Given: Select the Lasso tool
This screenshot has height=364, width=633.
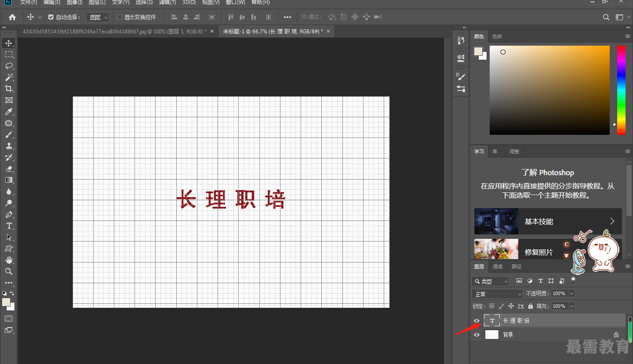Looking at the screenshot, I should 9,66.
